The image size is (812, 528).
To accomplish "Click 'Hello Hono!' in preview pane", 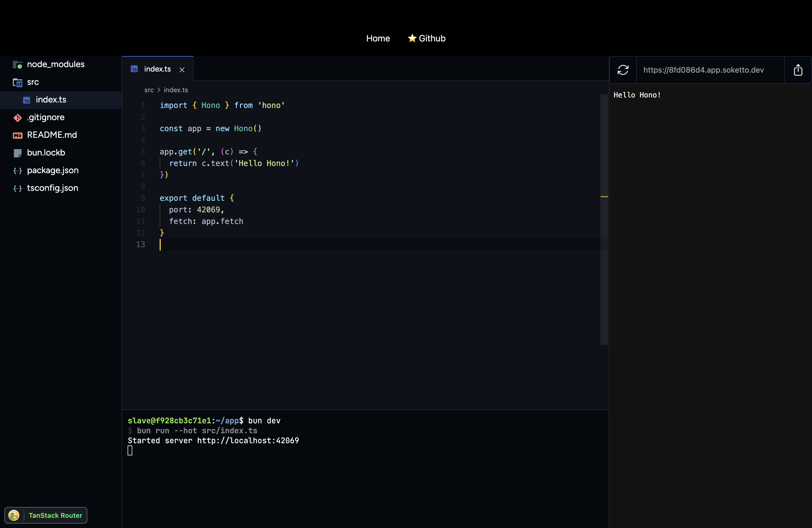I will 637,95.
